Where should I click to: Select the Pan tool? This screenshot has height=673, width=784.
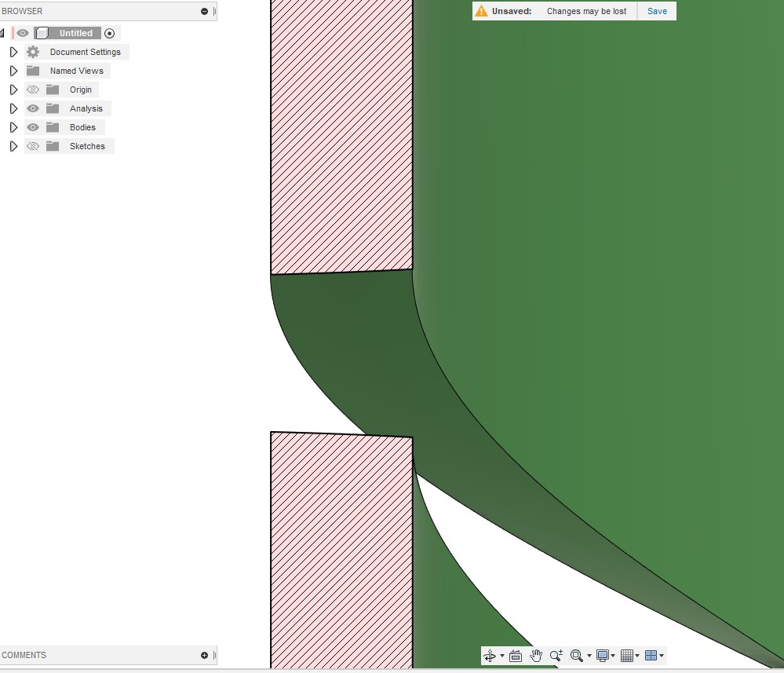click(x=536, y=656)
